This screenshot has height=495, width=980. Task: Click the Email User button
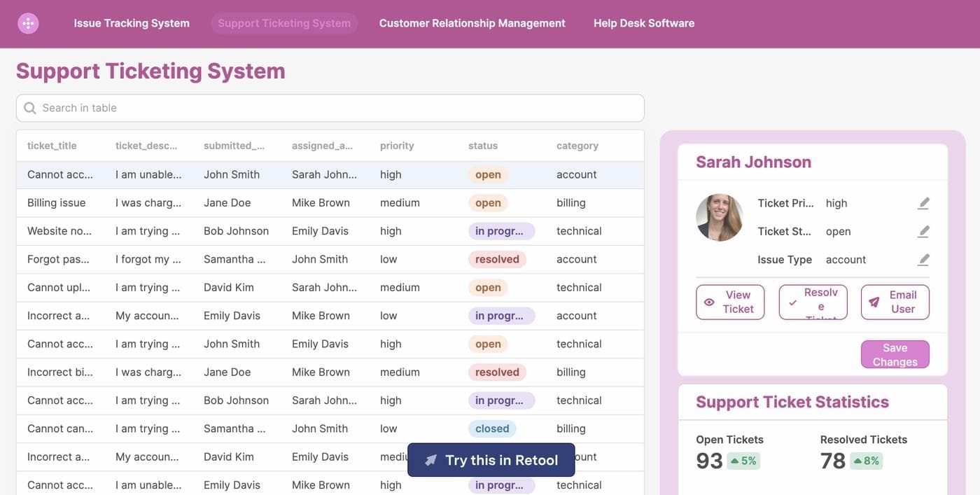pos(895,302)
